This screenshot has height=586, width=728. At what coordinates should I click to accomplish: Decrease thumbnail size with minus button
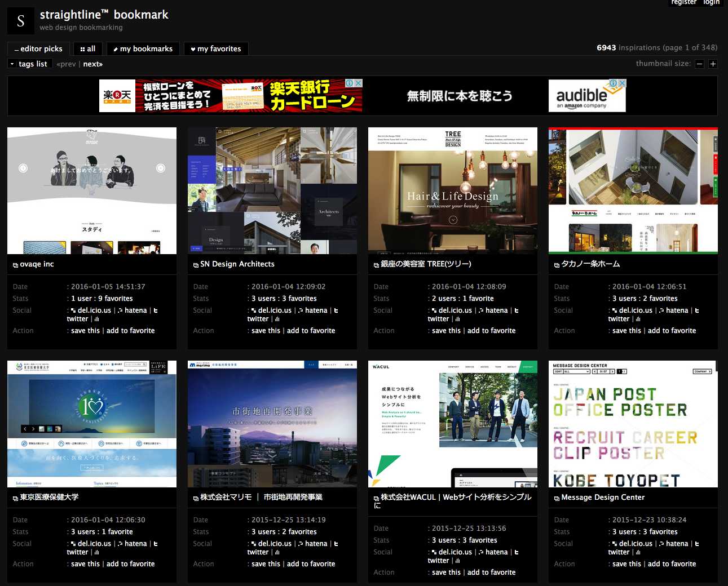(699, 64)
